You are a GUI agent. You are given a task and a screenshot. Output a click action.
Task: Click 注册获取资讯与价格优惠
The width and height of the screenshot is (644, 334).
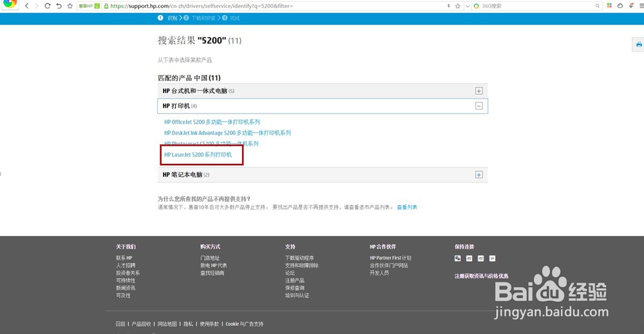coord(481,276)
